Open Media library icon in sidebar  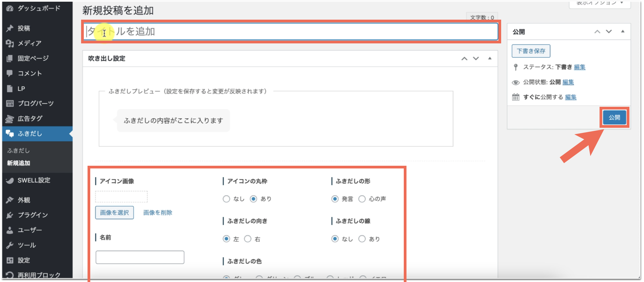click(x=10, y=43)
